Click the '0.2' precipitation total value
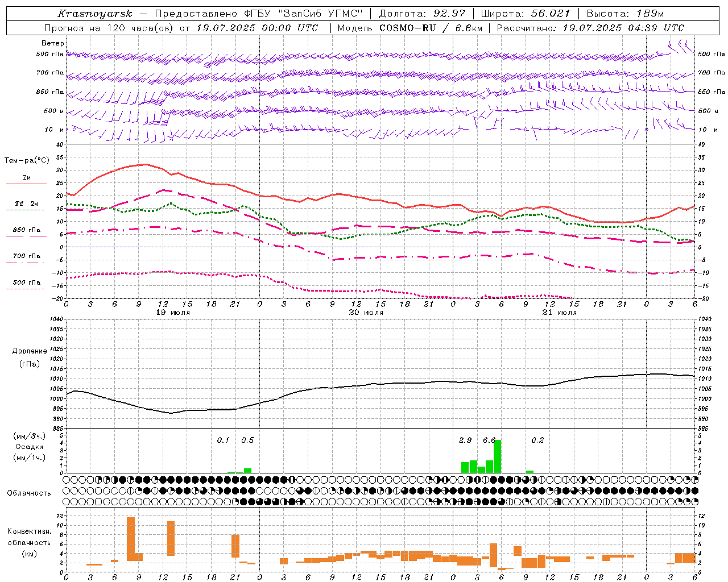The image size is (728, 582). click(x=537, y=440)
